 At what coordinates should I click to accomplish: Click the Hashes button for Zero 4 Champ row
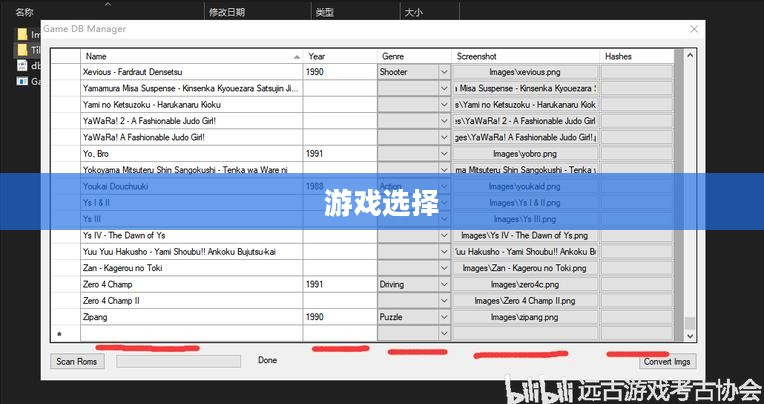(x=637, y=285)
